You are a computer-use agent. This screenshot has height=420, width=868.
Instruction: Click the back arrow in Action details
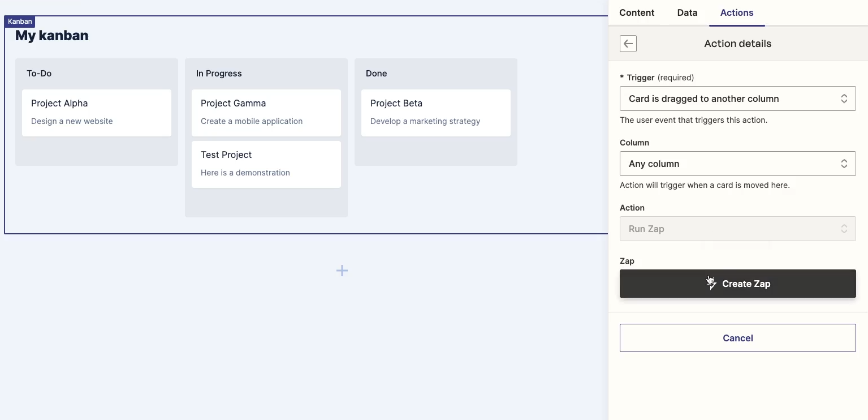coord(628,44)
